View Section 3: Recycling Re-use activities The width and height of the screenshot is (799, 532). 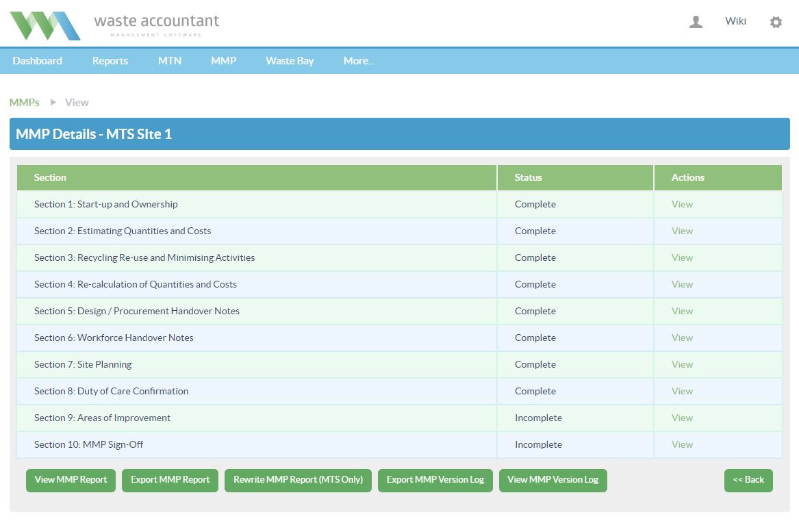682,257
